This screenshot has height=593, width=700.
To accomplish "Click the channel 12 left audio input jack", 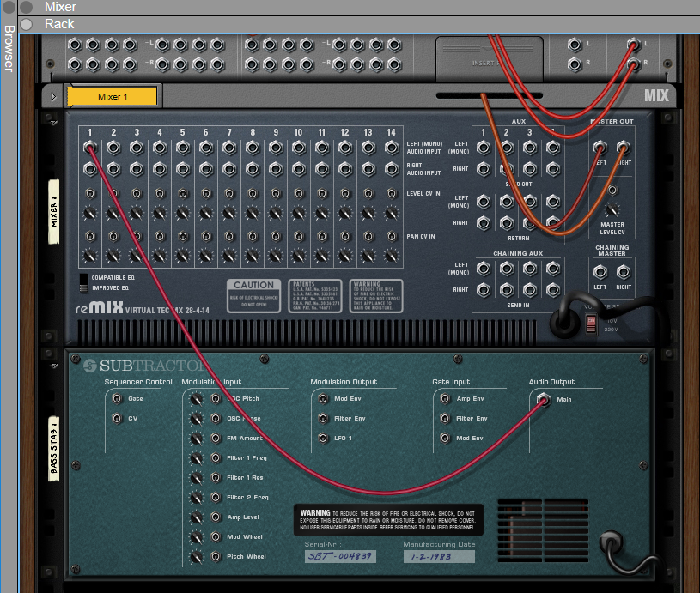I will pos(345,148).
